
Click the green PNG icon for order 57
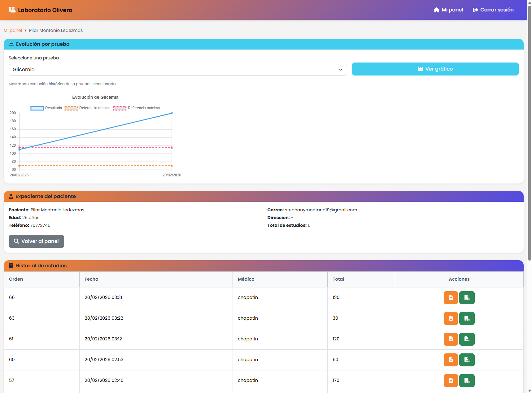point(467,381)
